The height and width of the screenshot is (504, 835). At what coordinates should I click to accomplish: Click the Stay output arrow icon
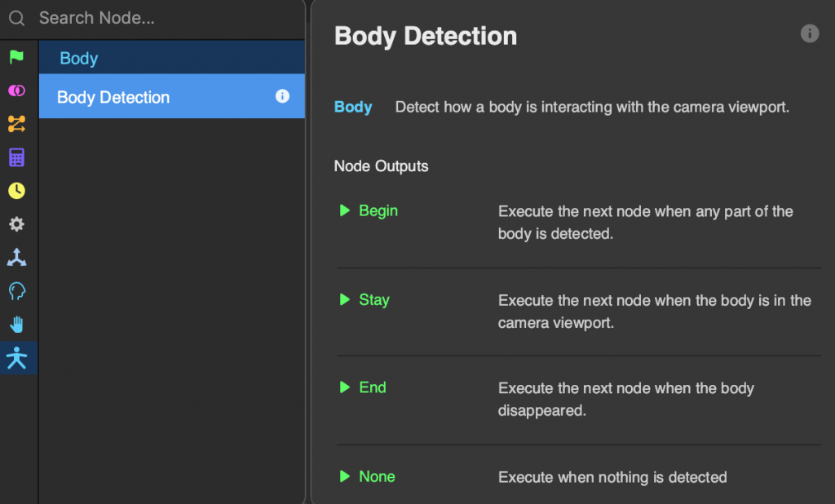(x=345, y=299)
